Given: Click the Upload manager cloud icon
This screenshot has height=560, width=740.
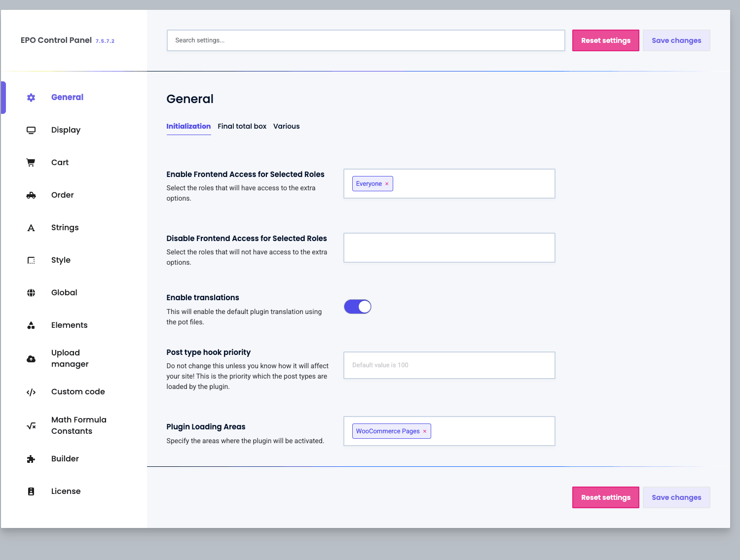Looking at the screenshot, I should tap(31, 359).
